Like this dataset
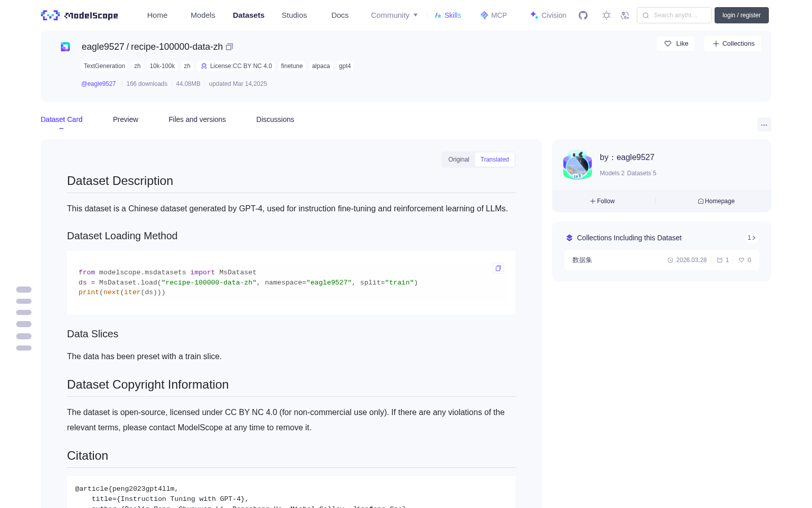Viewport: 812px width, 508px height. [676, 44]
